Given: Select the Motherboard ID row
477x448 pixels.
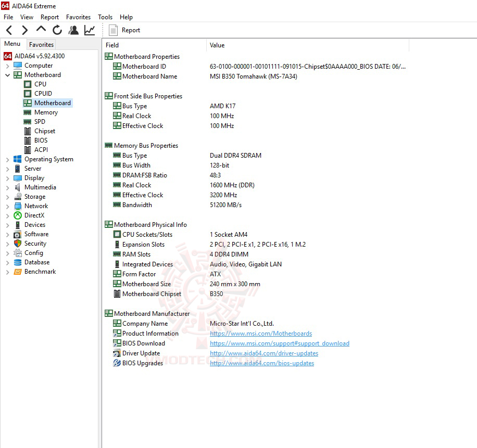Looking at the screenshot, I should (x=256, y=66).
